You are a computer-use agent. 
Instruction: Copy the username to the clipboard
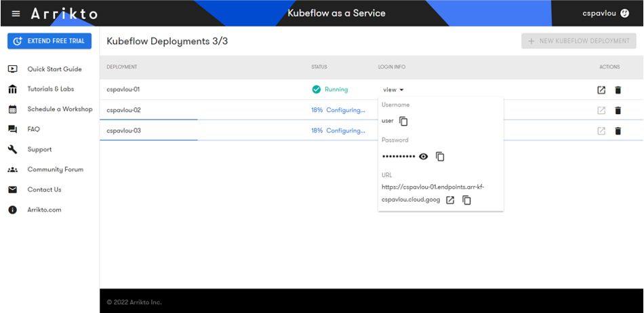pos(404,122)
